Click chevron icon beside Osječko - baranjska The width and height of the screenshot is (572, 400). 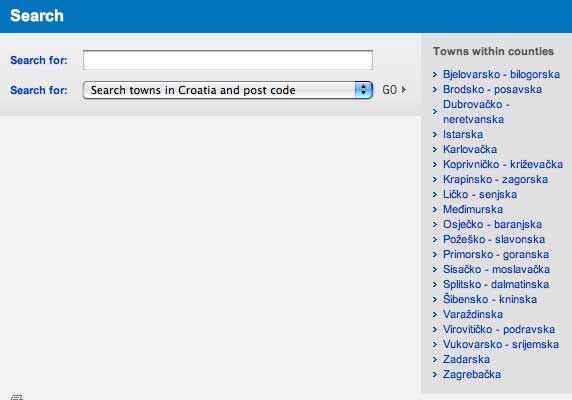435,224
